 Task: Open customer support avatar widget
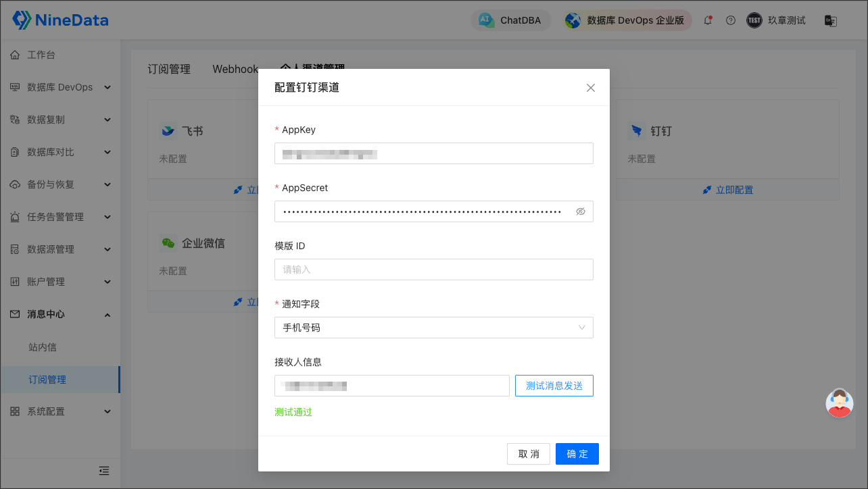pos(840,403)
